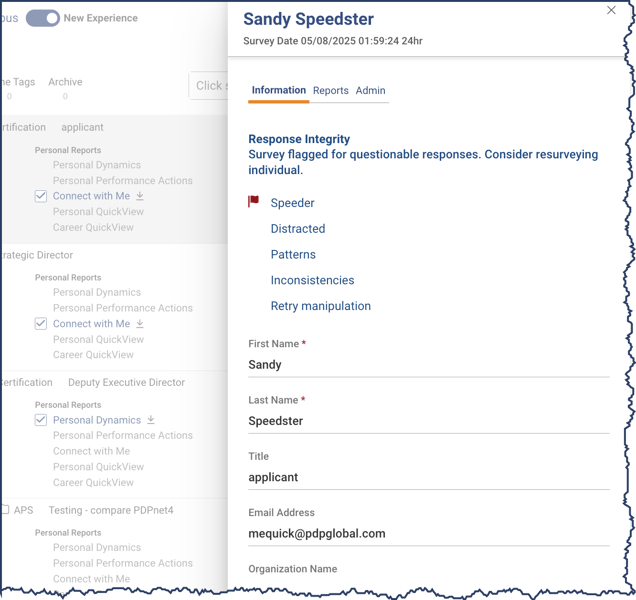
Task: Click the Speeder integrity item
Action: [292, 203]
